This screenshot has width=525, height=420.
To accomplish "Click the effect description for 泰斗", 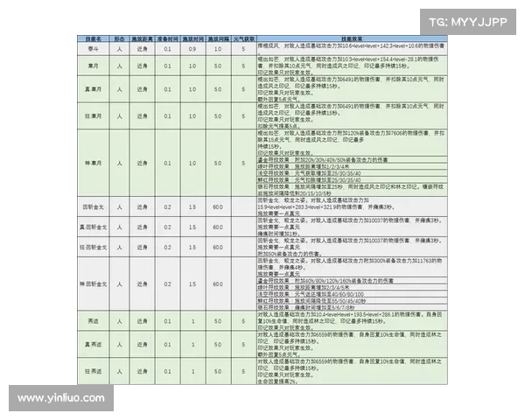I will point(352,49).
